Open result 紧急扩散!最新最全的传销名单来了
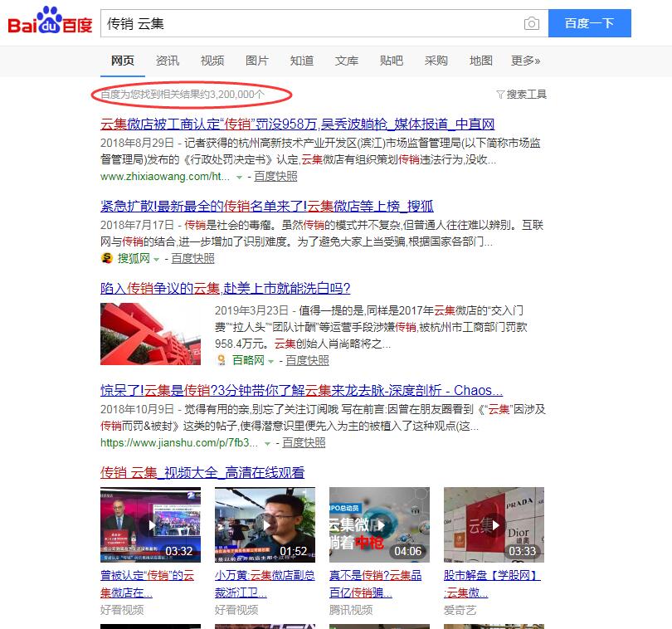 [267, 207]
